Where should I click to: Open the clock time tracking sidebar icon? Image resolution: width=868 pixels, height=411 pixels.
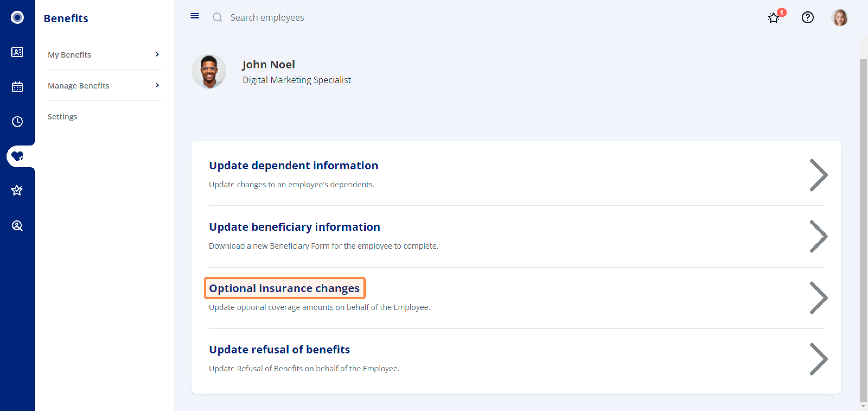click(17, 121)
